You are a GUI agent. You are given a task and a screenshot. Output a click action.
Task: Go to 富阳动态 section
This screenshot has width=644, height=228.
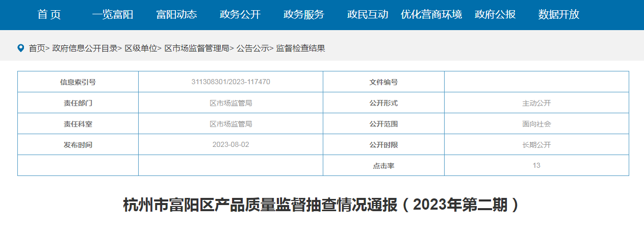[176, 15]
